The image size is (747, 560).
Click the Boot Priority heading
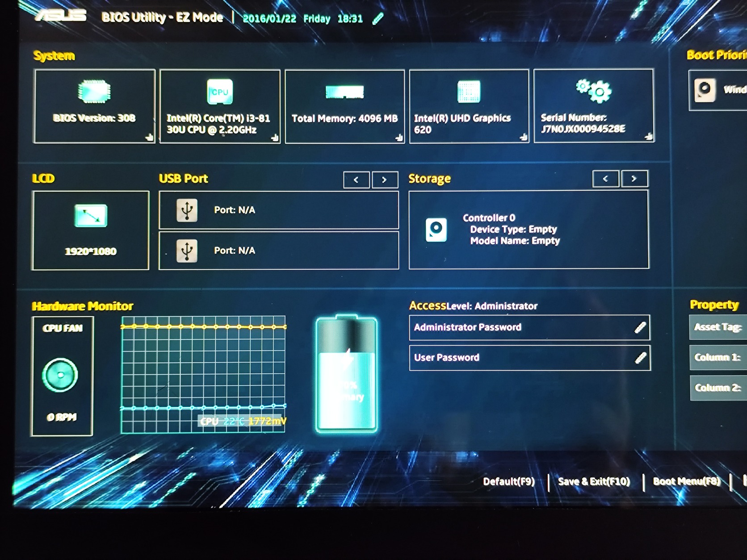click(x=717, y=55)
